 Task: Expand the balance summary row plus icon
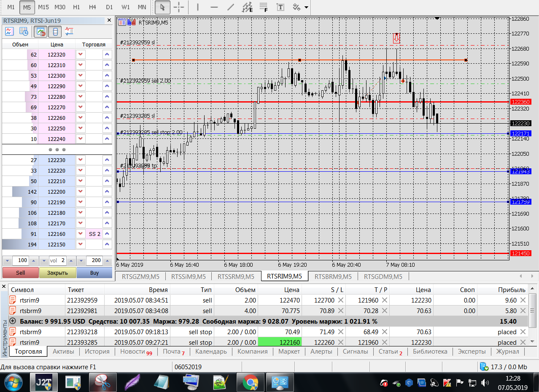click(x=13, y=321)
